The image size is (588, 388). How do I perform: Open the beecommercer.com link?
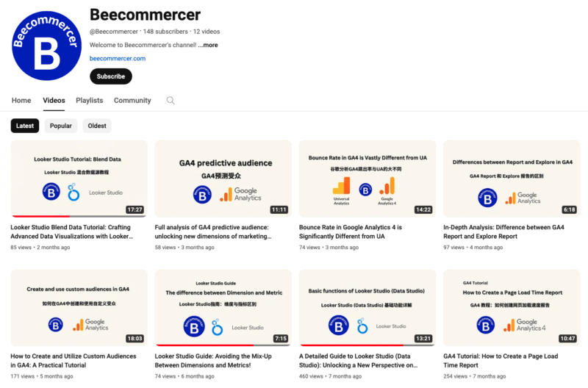118,58
